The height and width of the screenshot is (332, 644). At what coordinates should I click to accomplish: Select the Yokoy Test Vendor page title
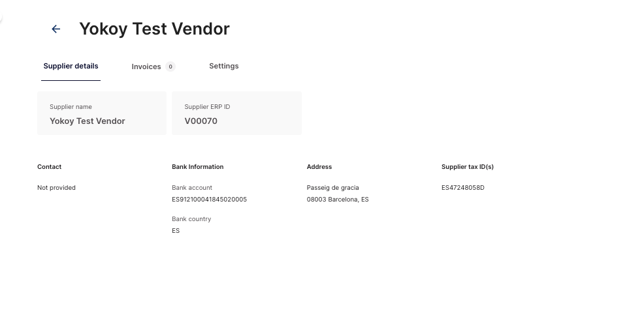(154, 29)
